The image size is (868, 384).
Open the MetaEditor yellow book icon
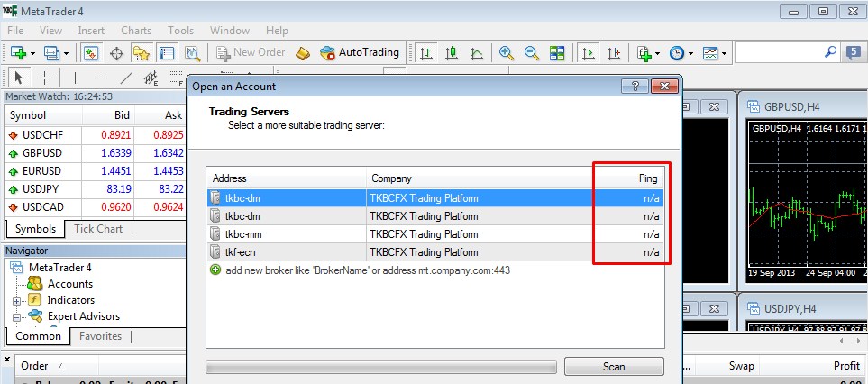coord(303,53)
